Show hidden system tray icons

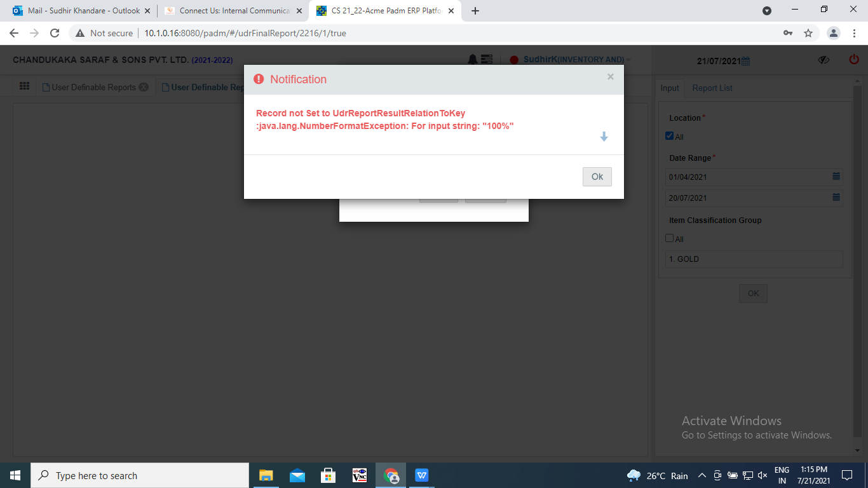pyautogui.click(x=702, y=475)
